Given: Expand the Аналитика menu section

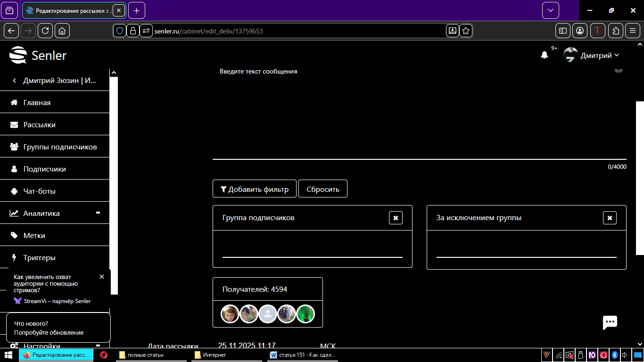Looking at the screenshot, I should (x=98, y=213).
